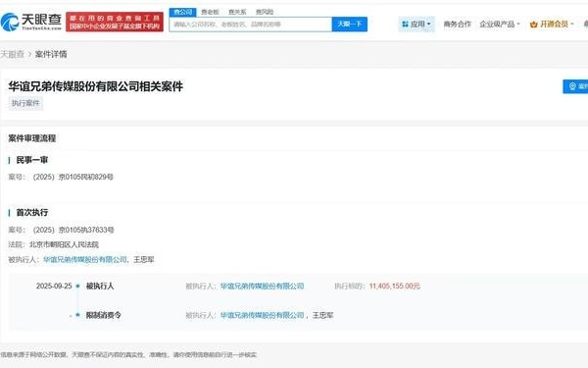Click the 天眼一下 search button
This screenshot has width=588, height=368.
click(350, 25)
